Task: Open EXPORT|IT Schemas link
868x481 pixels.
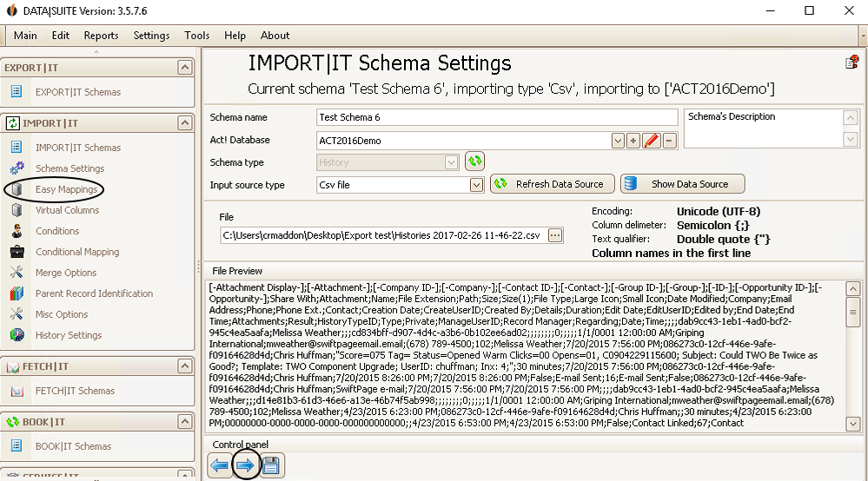Action: 78,92
